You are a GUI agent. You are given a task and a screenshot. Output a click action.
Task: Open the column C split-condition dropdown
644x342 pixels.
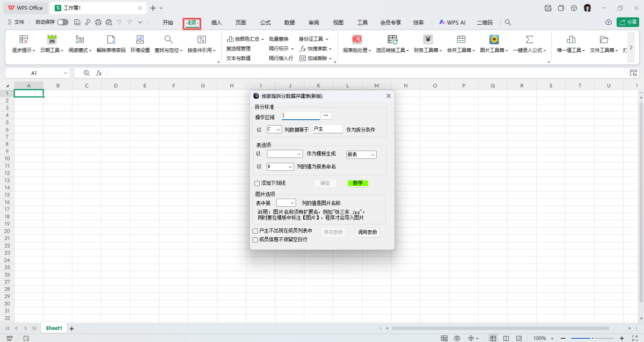point(274,129)
